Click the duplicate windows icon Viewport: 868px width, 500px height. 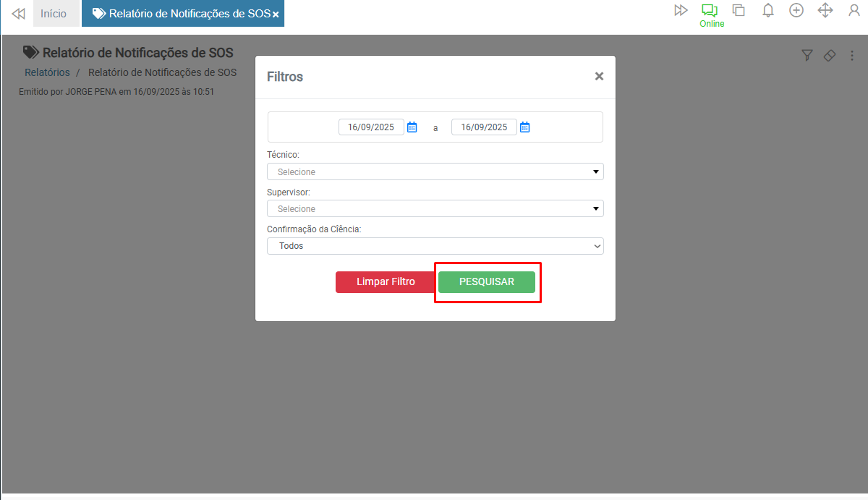[x=739, y=10]
